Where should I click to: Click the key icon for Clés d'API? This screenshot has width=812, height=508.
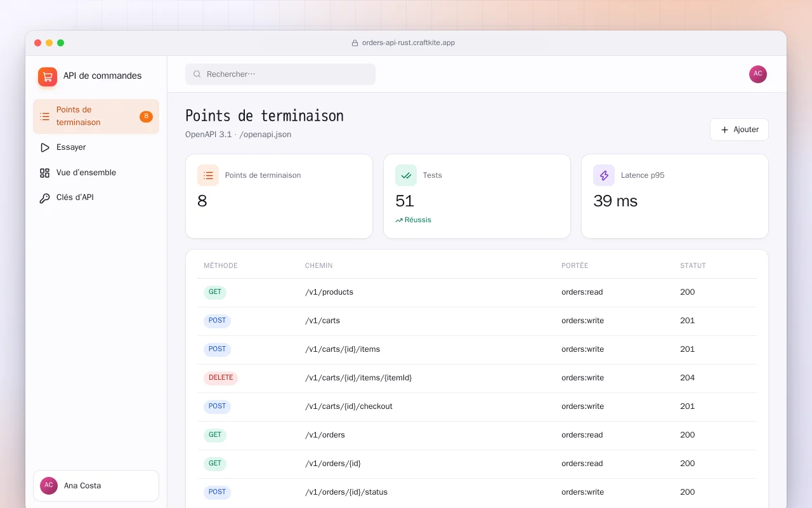click(x=44, y=198)
